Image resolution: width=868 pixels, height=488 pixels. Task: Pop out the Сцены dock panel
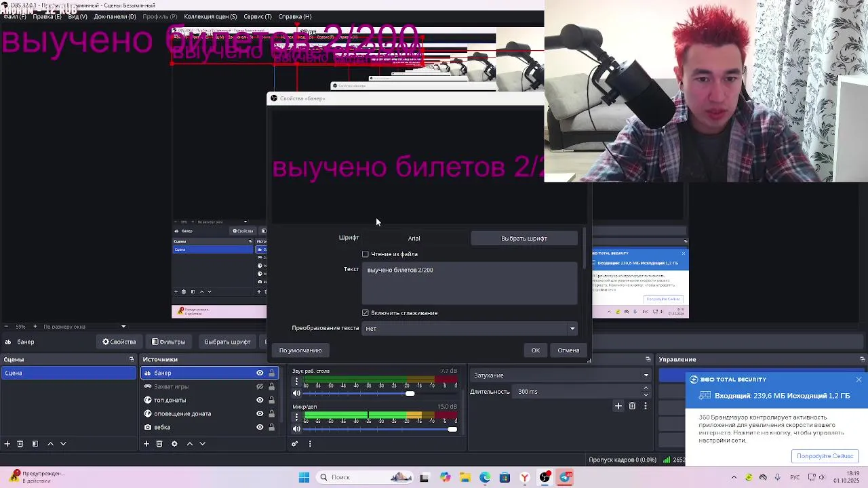(x=132, y=359)
